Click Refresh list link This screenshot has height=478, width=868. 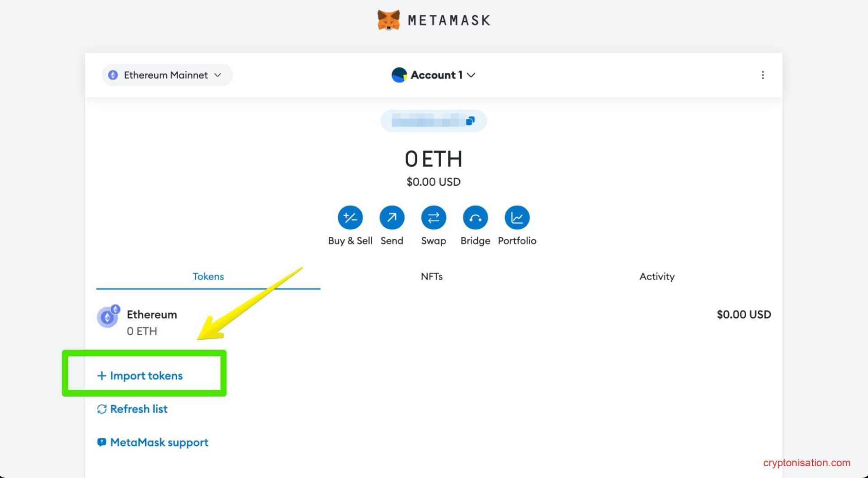click(x=132, y=409)
